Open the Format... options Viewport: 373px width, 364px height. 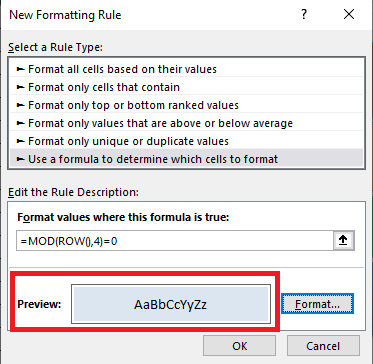[x=317, y=304]
